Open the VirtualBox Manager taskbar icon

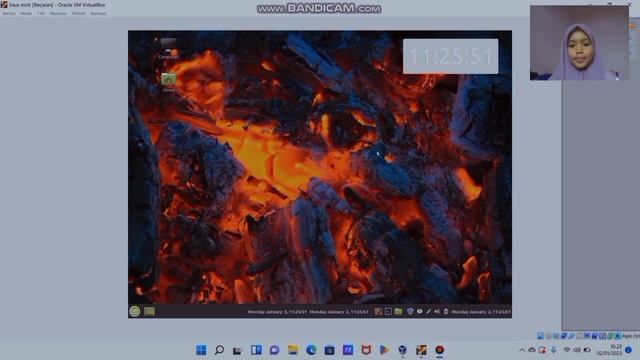402,350
